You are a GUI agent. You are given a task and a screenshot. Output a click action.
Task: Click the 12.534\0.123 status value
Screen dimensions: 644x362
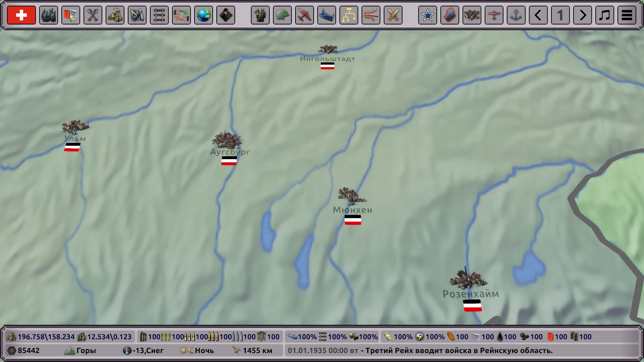[109, 337]
